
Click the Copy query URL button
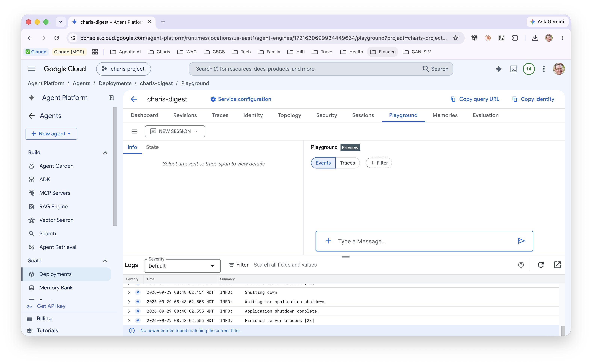474,99
